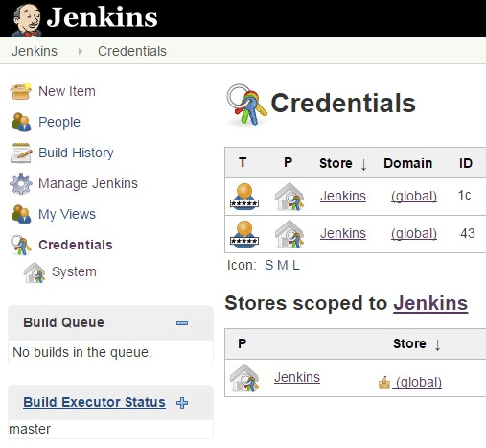Switch icon size to S

(269, 265)
